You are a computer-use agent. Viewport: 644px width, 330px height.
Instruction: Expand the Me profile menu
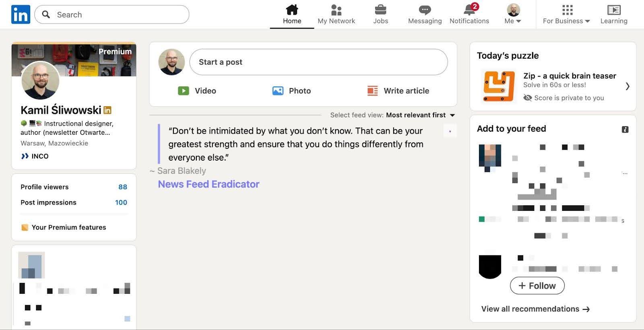tap(513, 14)
